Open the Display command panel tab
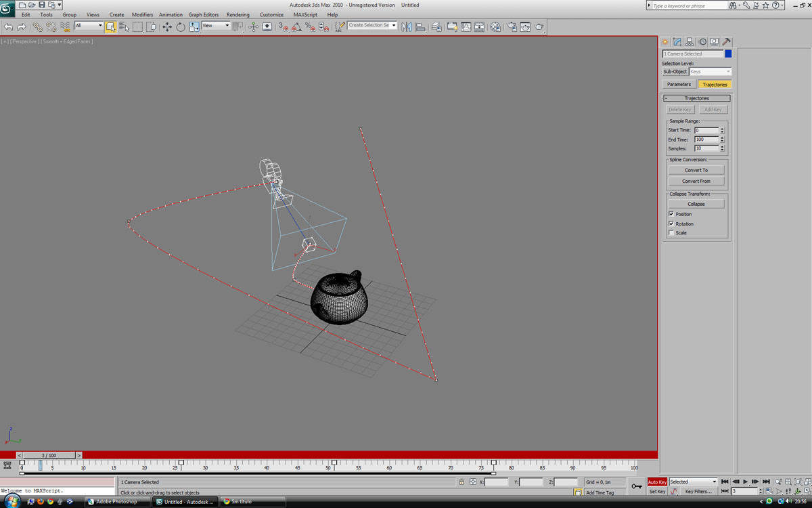Screen dimensions: 812x508 pos(714,42)
